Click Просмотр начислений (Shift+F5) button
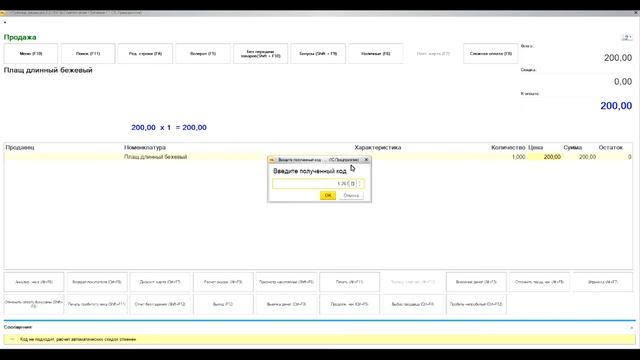The image size is (640, 360). [x=286, y=282]
